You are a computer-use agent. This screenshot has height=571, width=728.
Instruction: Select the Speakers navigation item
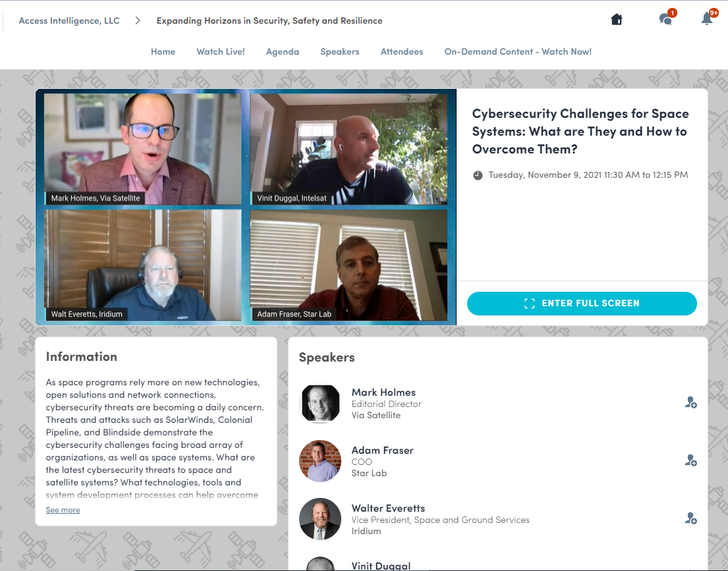pyautogui.click(x=340, y=51)
